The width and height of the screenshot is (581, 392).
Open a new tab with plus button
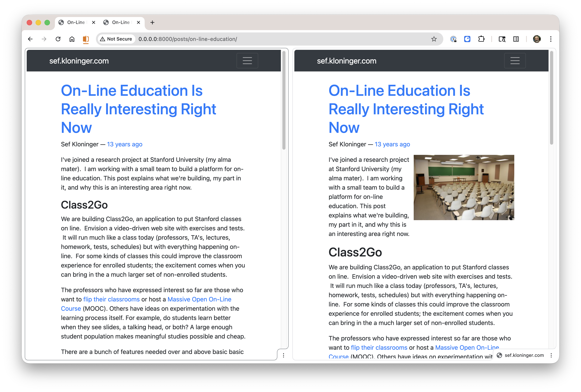(152, 22)
